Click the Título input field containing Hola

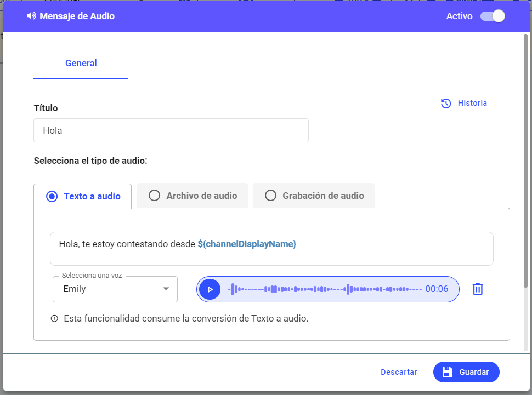pyautogui.click(x=171, y=130)
